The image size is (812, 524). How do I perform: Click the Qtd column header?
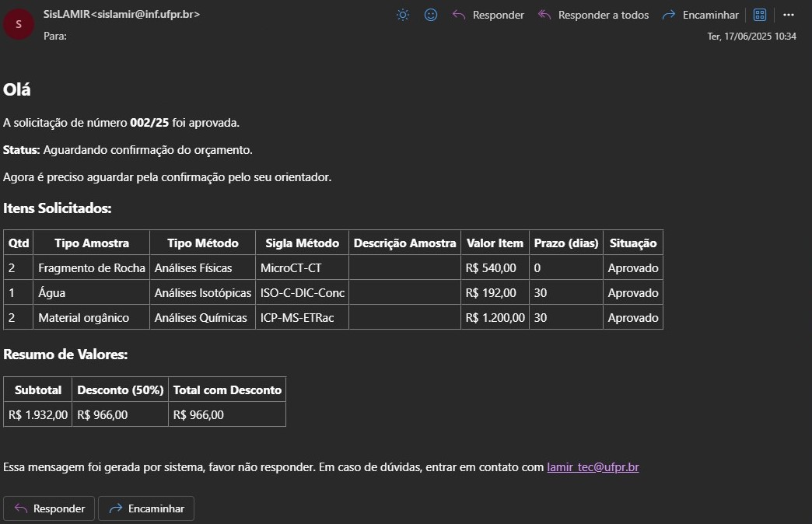19,243
